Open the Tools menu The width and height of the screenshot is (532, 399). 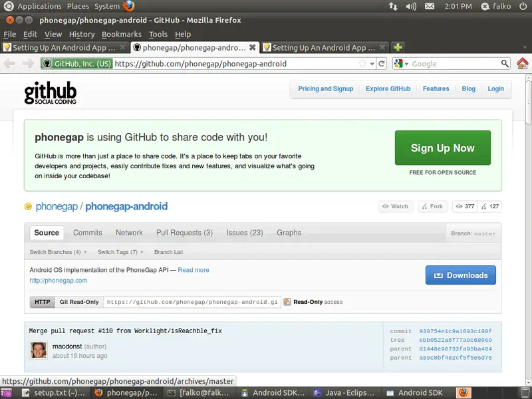pyautogui.click(x=158, y=35)
